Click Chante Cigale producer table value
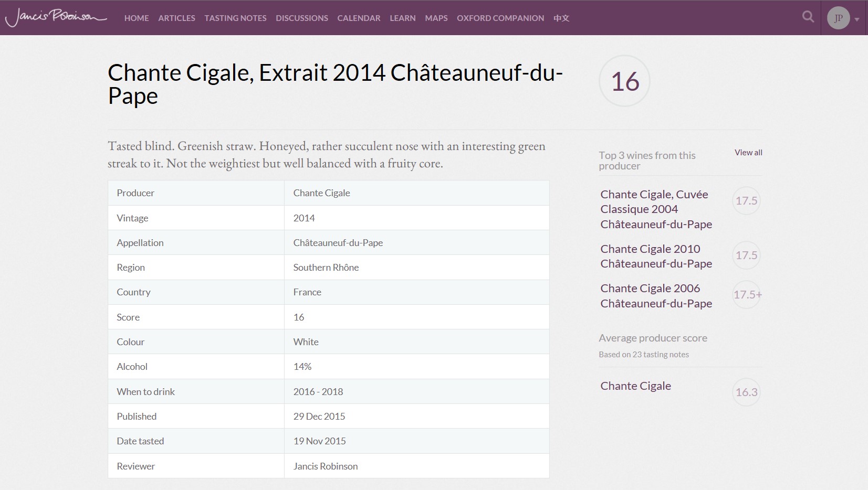Image resolution: width=868 pixels, height=490 pixels. point(321,193)
